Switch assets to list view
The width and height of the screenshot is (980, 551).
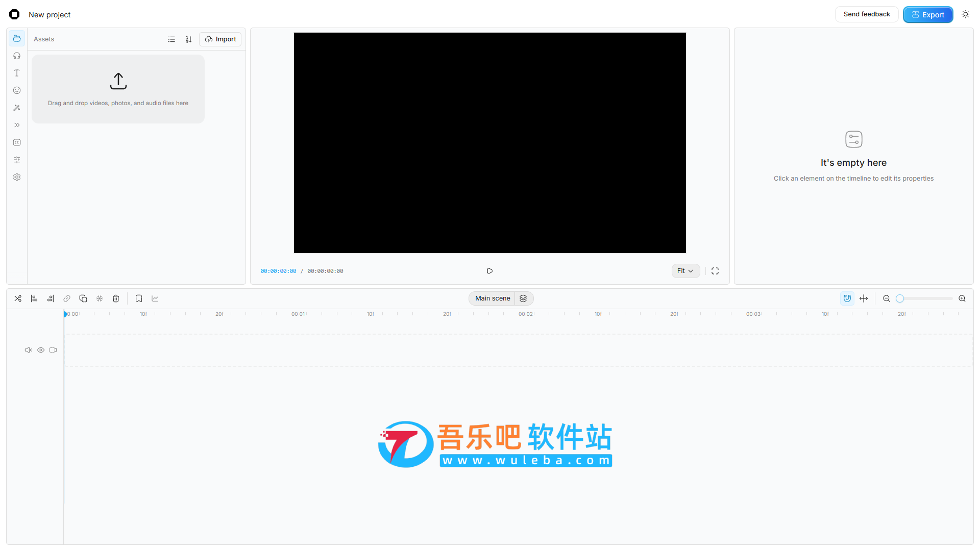(x=171, y=39)
